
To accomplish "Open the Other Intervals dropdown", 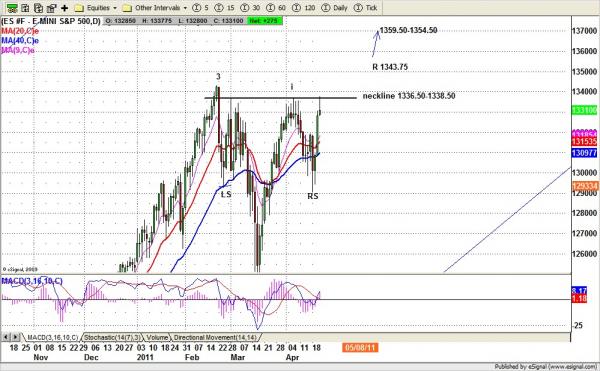I will (155, 8).
